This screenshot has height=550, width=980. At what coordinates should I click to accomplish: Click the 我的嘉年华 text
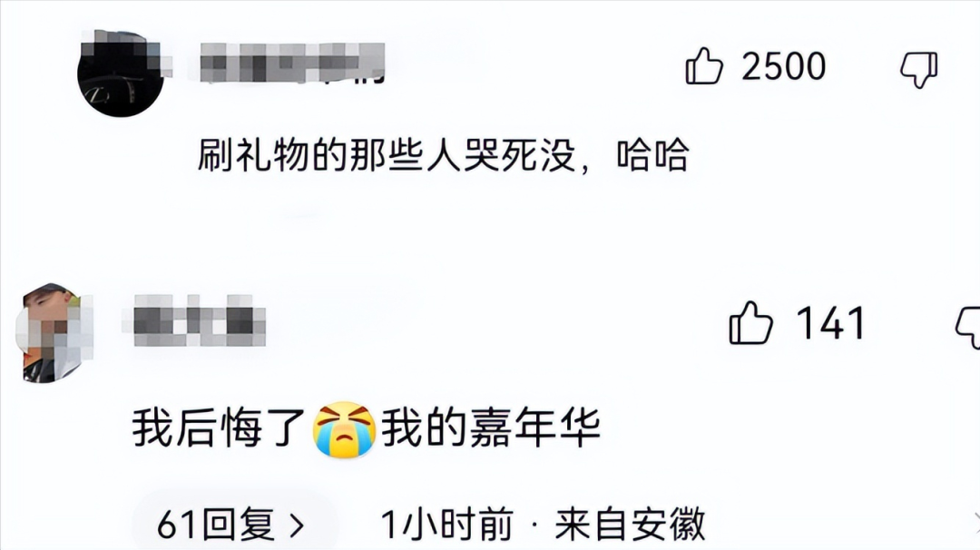point(491,428)
